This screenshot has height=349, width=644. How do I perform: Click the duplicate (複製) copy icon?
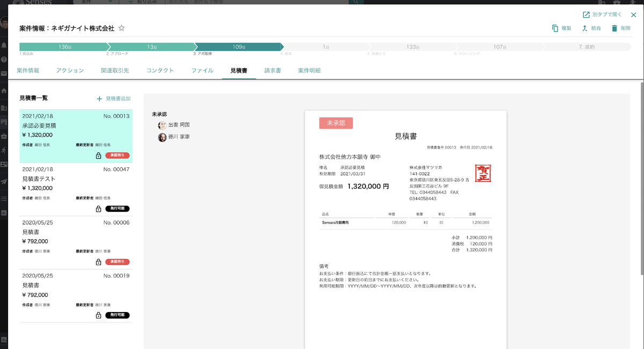pos(555,28)
